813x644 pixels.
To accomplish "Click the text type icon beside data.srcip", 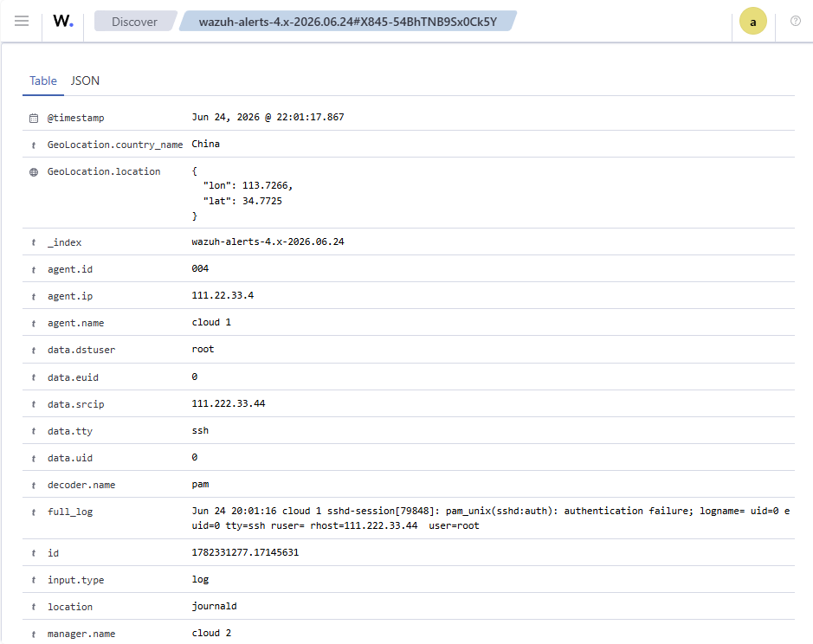I will point(34,404).
